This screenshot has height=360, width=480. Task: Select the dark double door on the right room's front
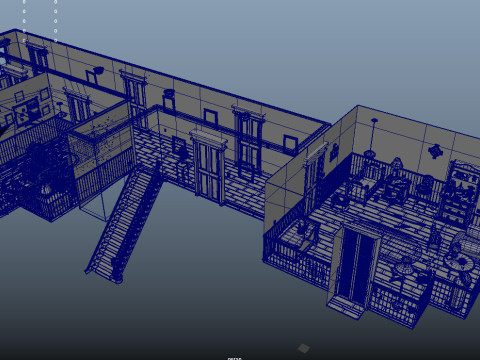click(356, 264)
